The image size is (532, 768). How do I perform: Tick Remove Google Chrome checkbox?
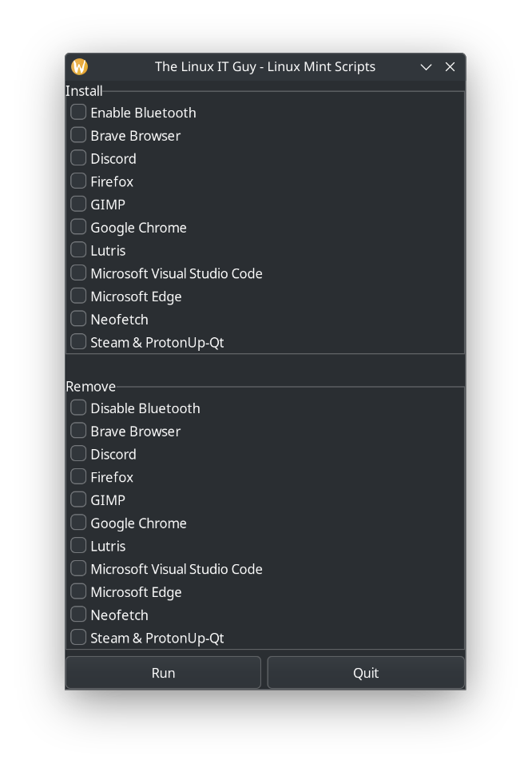pyautogui.click(x=78, y=523)
